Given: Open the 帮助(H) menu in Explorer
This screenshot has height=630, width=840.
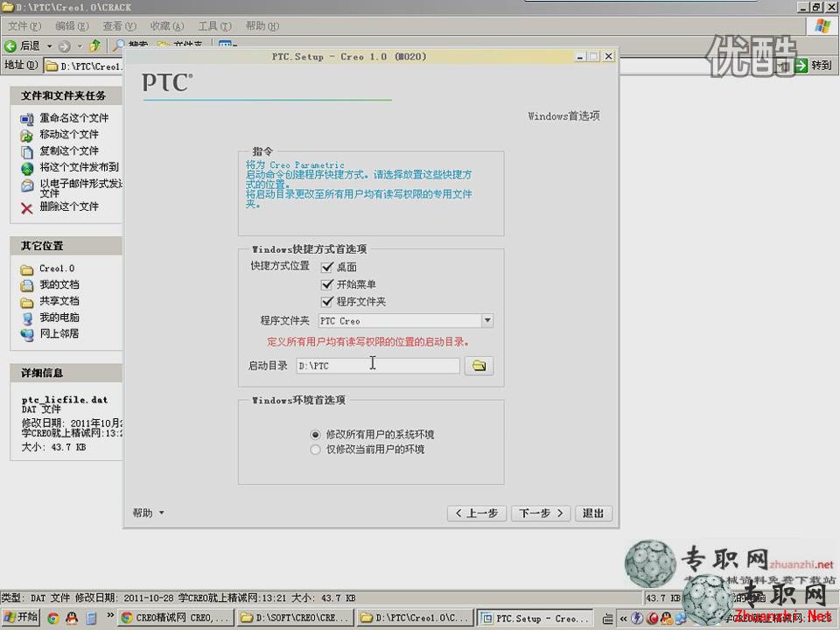Looking at the screenshot, I should tap(262, 25).
